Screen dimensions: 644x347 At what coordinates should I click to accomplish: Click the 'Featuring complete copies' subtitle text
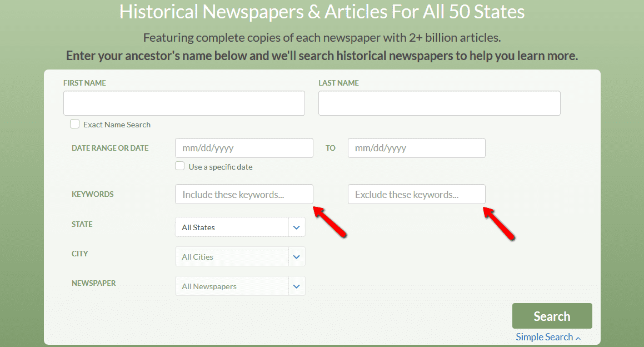pos(322,37)
